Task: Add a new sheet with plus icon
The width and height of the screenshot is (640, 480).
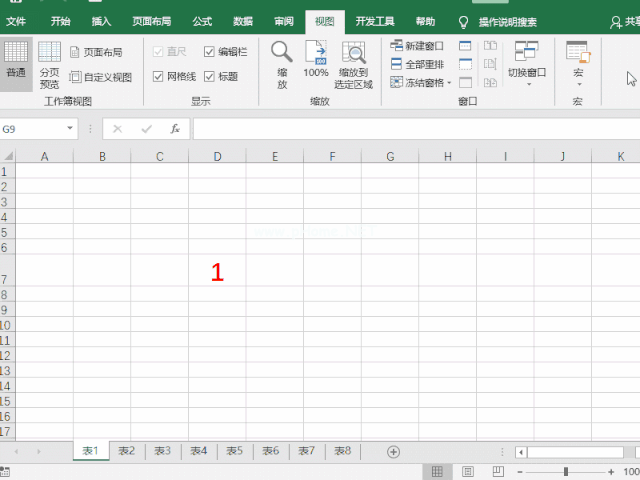Action: pos(393,452)
